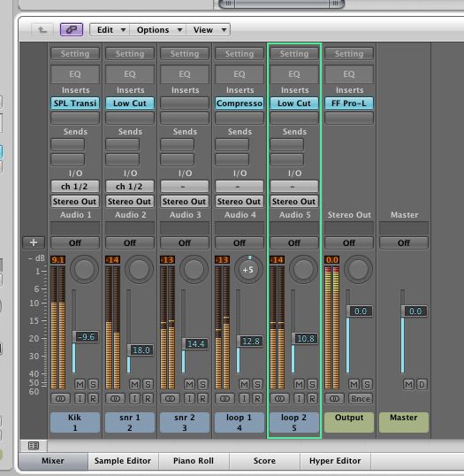The width and height of the screenshot is (464, 476).
Task: Click the back arrow button in the mixer toolbar
Action: 42,30
